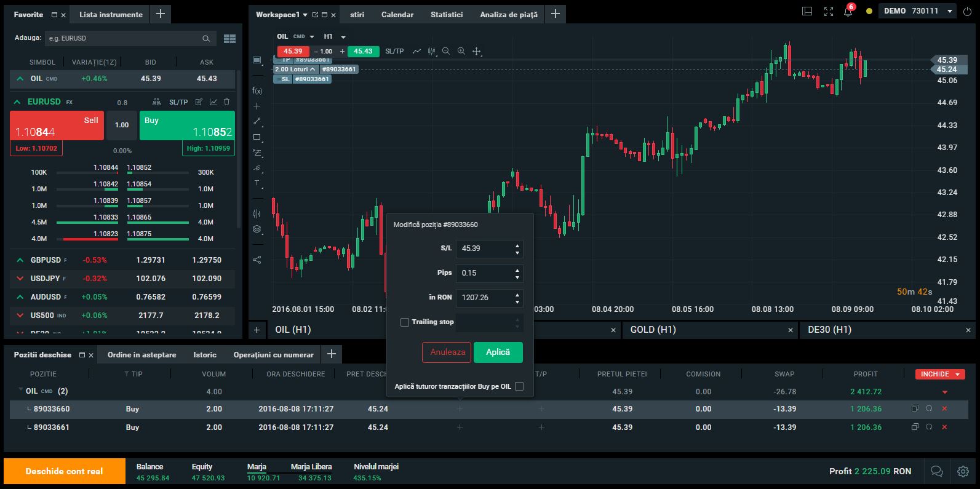980x489 pixels.
Task: Click the notifications bell icon
Action: 848,12
